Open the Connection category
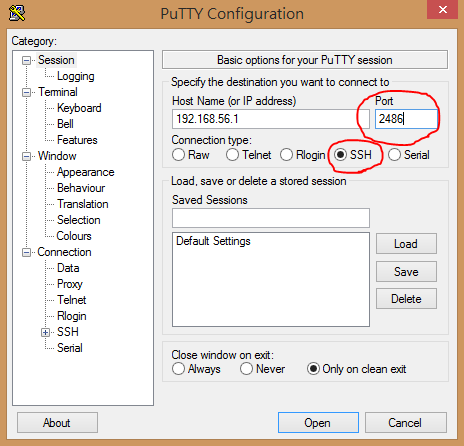464x446 pixels. click(x=64, y=252)
